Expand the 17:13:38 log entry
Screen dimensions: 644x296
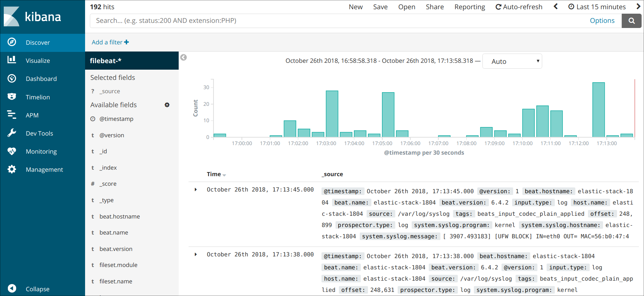pos(196,254)
